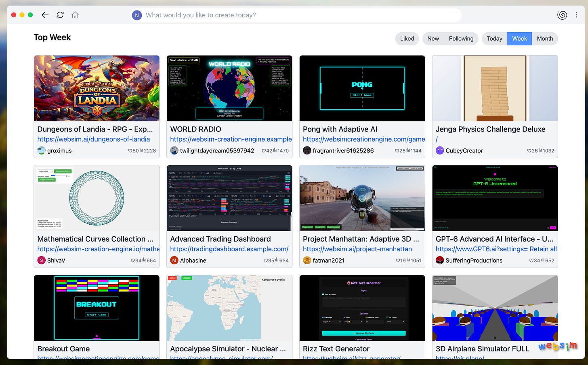Open the slash link under Jenga Physics Challenge

tap(437, 139)
